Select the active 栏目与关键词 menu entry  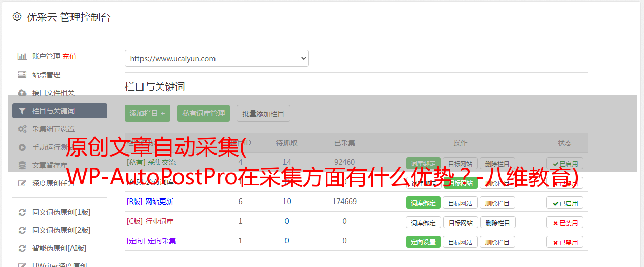(x=59, y=111)
